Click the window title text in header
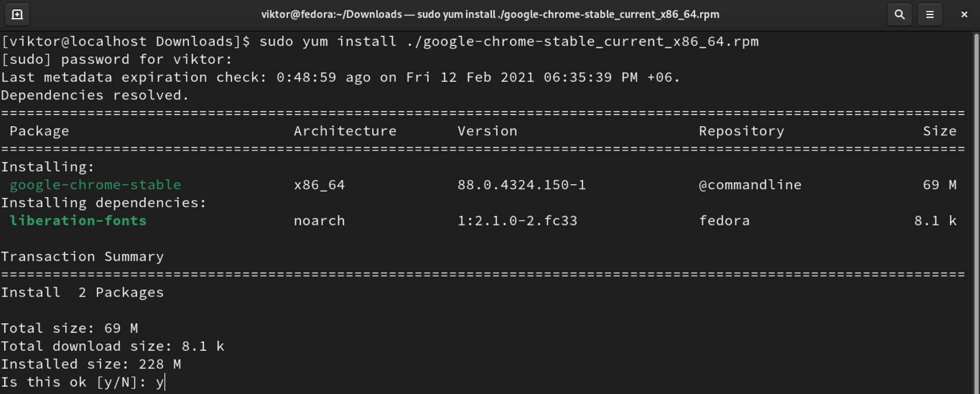 click(x=490, y=15)
